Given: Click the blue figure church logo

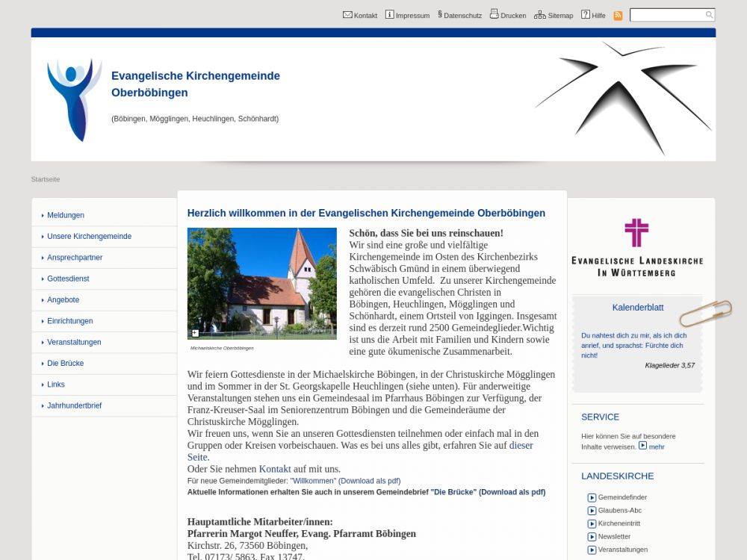Looking at the screenshot, I should pyautogui.click(x=74, y=99).
